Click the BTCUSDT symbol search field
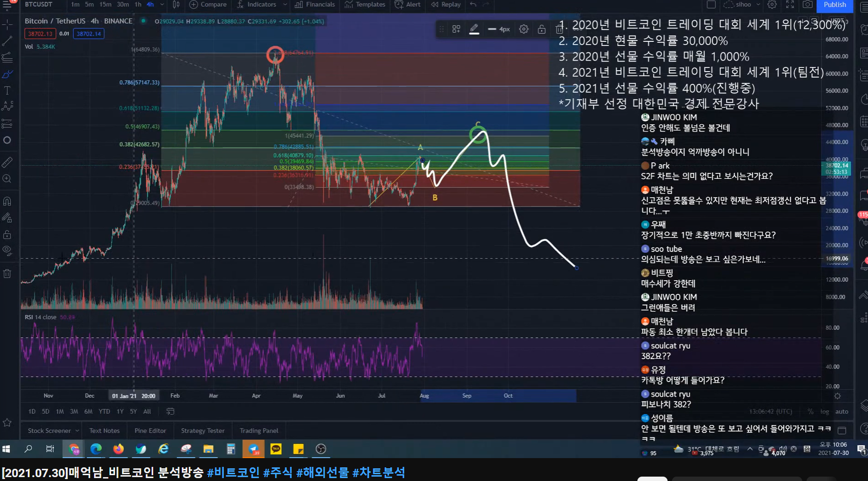 pos(39,4)
